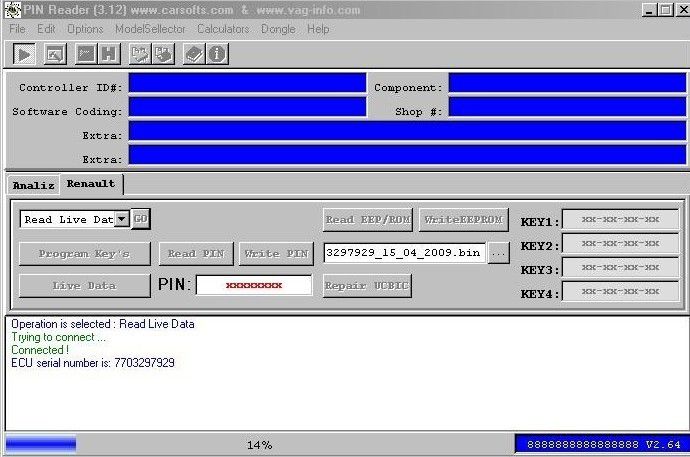
Task: Click the PIN input field
Action: click(253, 285)
